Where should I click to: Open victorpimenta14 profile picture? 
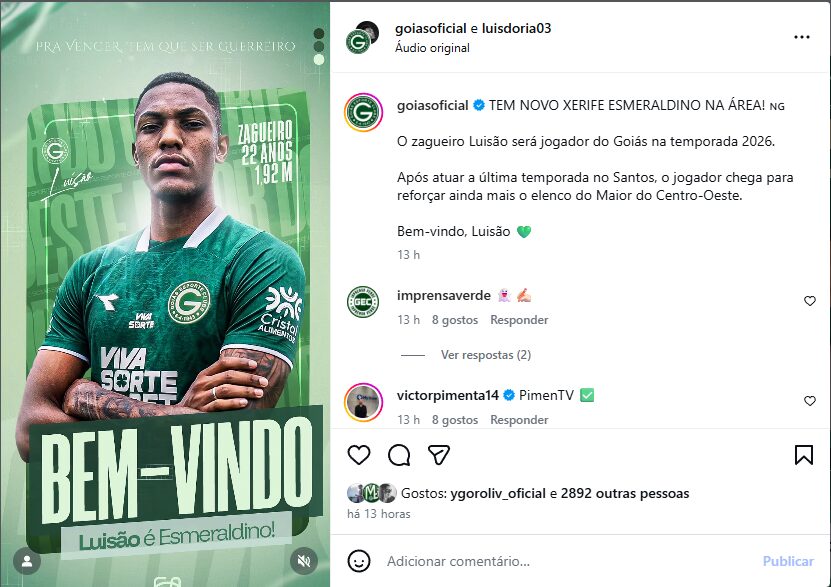coord(363,402)
